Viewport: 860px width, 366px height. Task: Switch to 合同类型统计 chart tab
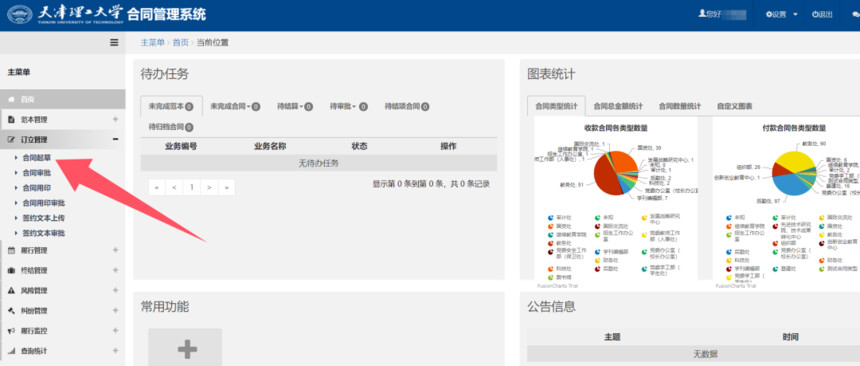556,106
